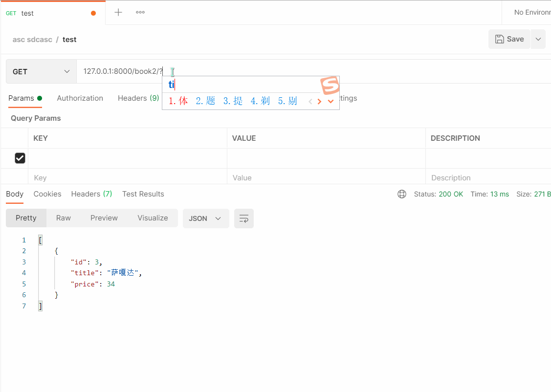Open the Test Results tab
551x392 pixels.
pos(143,194)
